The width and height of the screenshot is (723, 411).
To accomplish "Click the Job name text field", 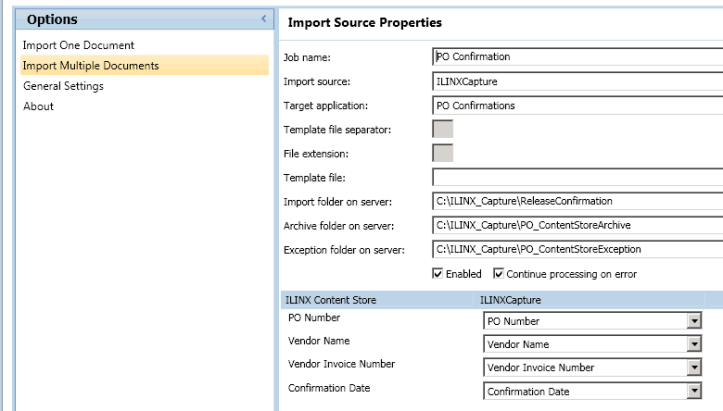I will click(576, 57).
